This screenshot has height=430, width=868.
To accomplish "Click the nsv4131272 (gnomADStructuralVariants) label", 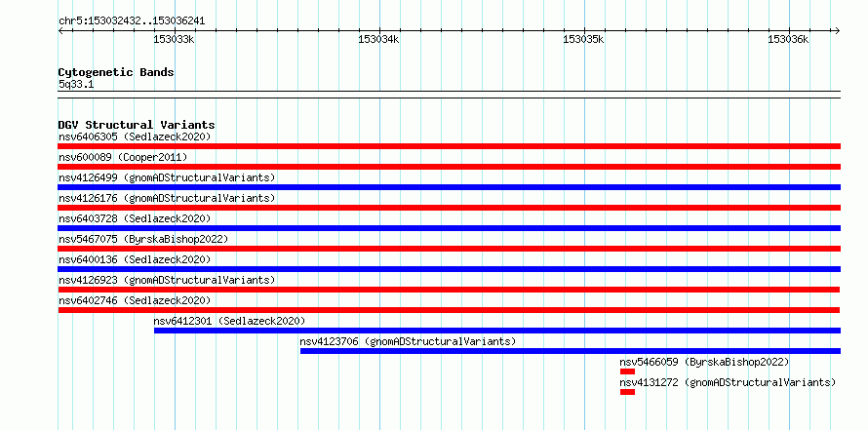I will tap(728, 382).
